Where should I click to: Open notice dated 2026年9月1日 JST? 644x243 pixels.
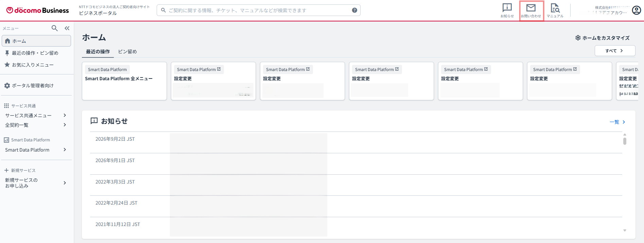[x=356, y=164]
